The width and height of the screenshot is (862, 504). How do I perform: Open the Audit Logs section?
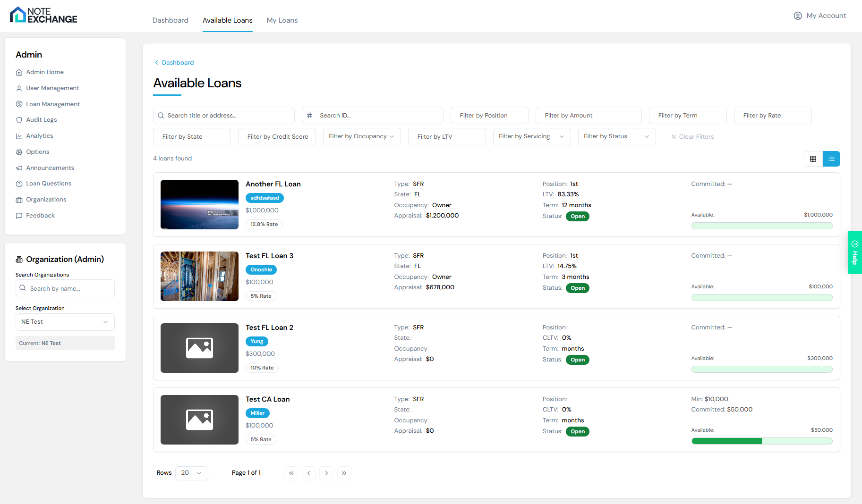pyautogui.click(x=41, y=119)
